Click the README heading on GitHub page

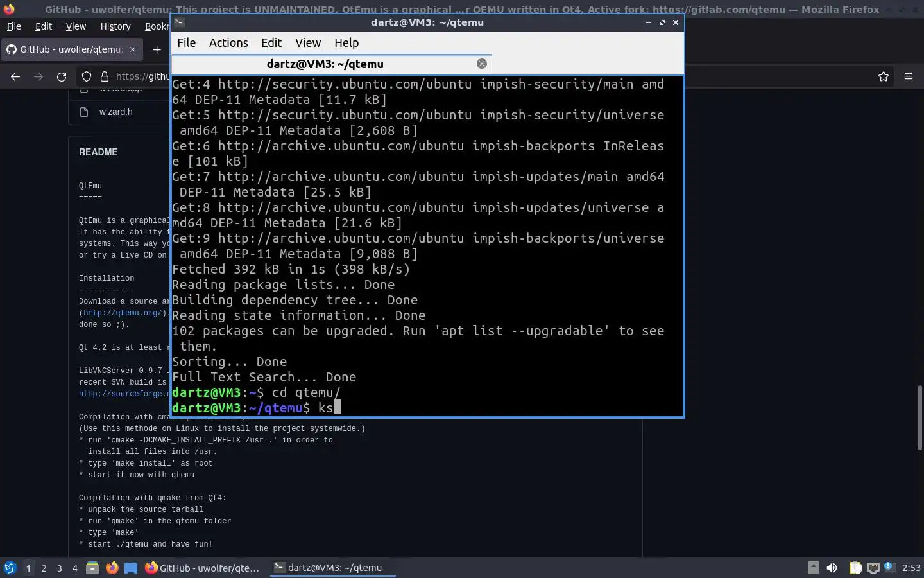click(x=98, y=152)
